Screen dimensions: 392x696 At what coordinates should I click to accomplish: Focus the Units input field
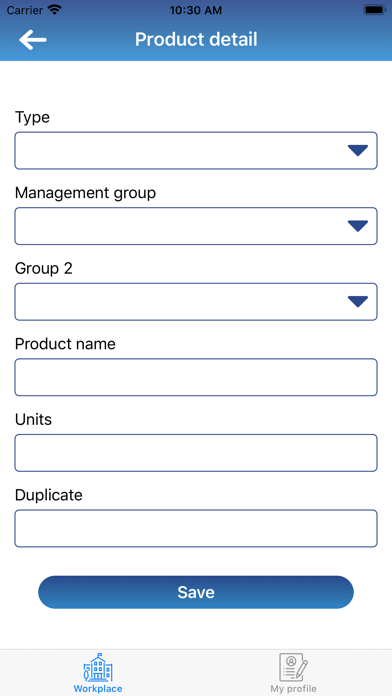pos(196,453)
